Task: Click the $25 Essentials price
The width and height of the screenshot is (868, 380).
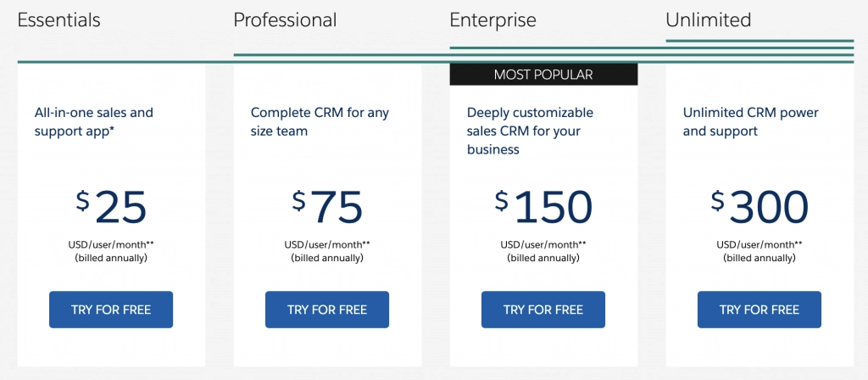Action: click(x=111, y=207)
